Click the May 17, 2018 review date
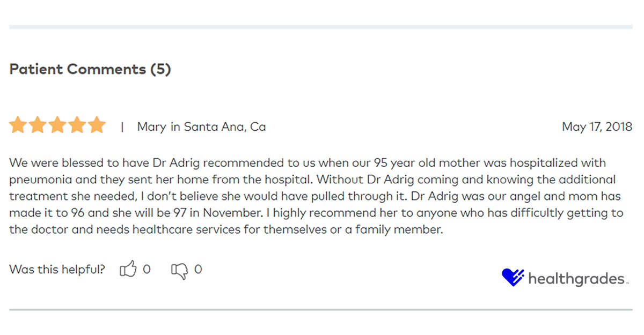 (597, 127)
